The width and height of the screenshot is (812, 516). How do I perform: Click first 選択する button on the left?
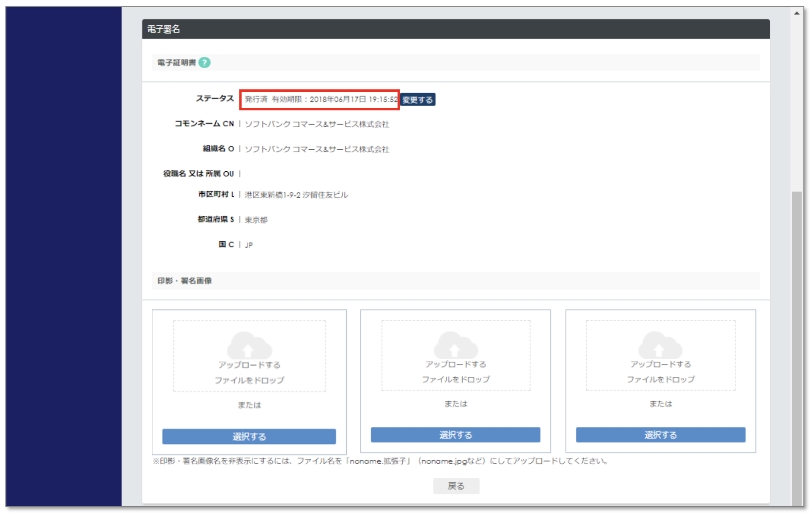tap(249, 436)
